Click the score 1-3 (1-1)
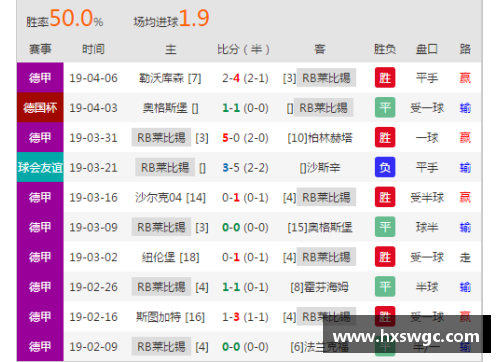500x362 pixels. (245, 317)
